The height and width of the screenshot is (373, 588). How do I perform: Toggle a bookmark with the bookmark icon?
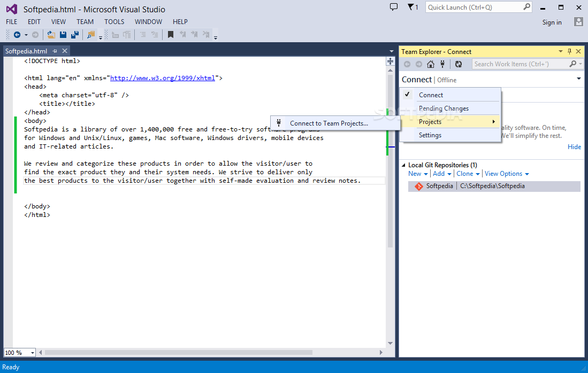[171, 35]
